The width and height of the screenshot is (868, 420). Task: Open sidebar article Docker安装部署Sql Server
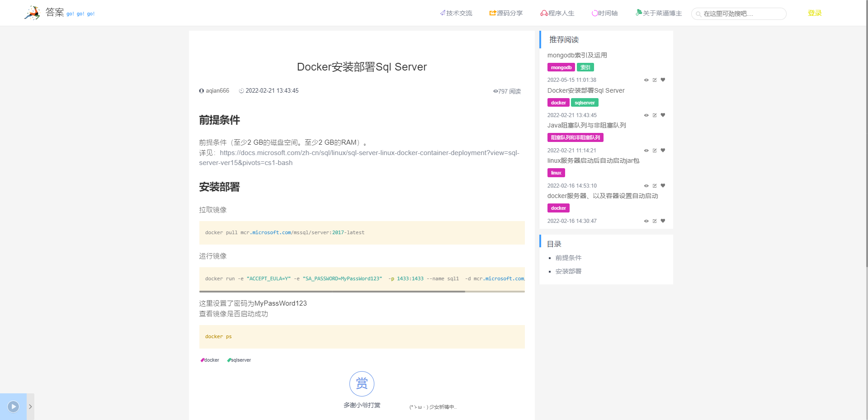tap(586, 90)
